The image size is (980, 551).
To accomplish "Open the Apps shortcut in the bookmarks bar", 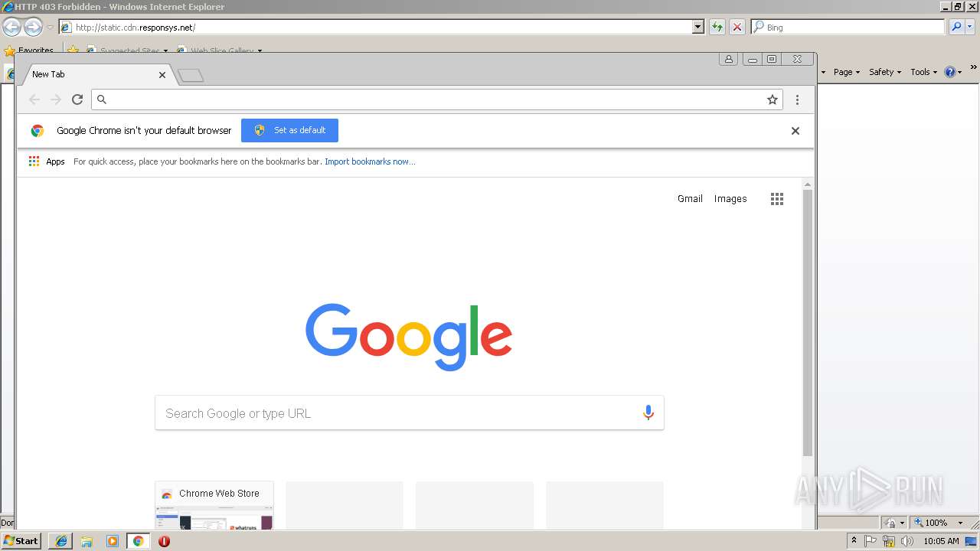I will point(47,161).
